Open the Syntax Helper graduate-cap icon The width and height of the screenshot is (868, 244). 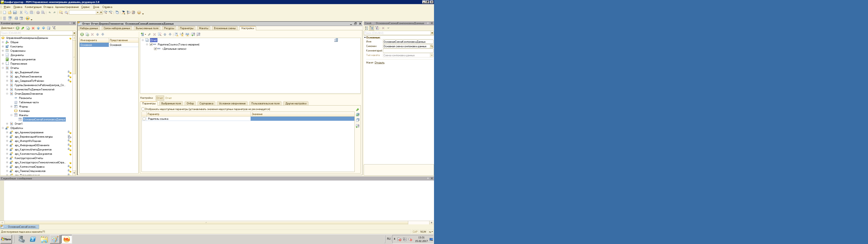123,12
